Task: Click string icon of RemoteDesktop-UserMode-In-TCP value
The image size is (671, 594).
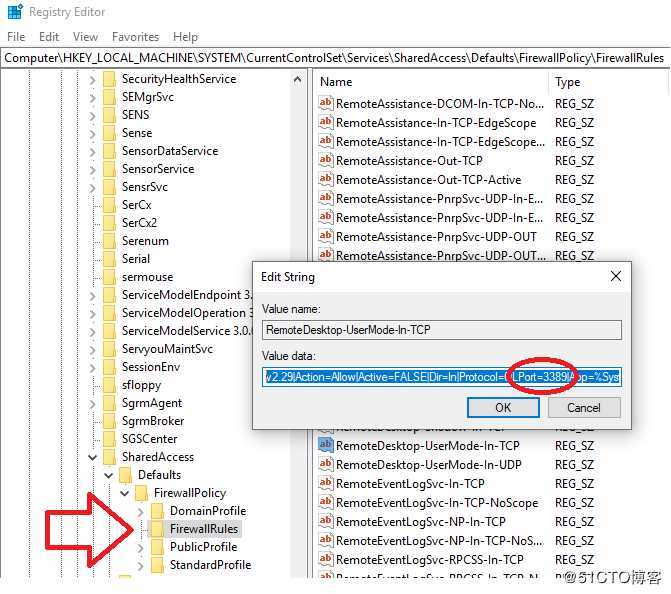Action: [x=325, y=445]
